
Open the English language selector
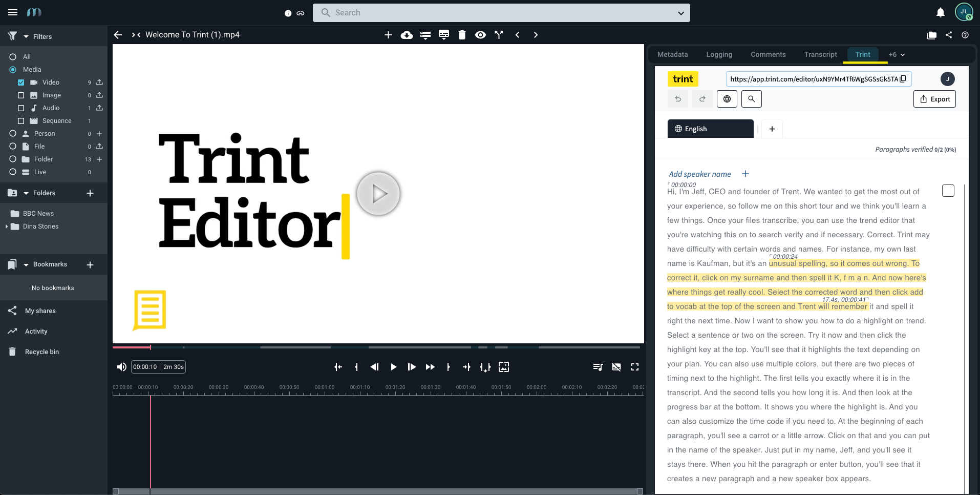click(x=710, y=129)
